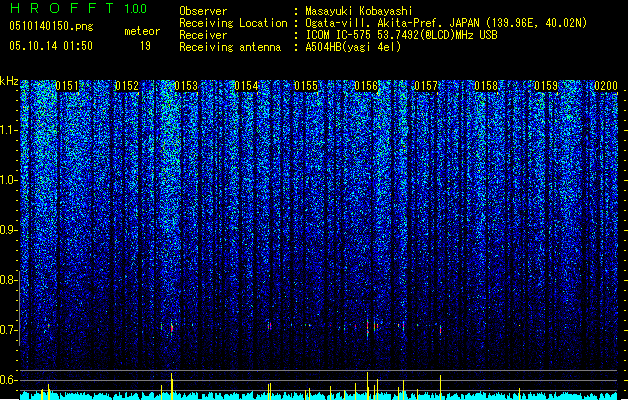629x400 pixels.
Task: Click the meteor echo after 0157 at 0.7 kHz
Action: [440, 330]
